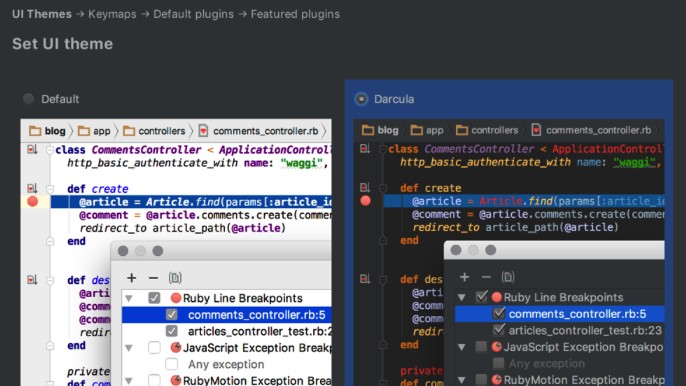The width and height of the screenshot is (686, 386).
Task: Click the add breakpoint plus icon in Default preview
Action: [132, 278]
